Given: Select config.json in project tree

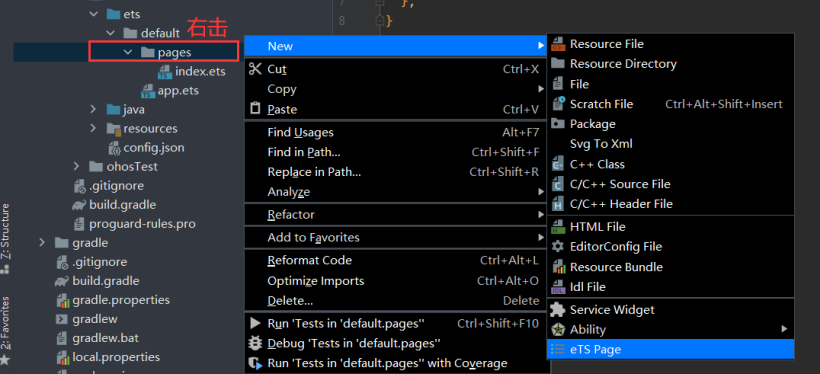Looking at the screenshot, I should pyautogui.click(x=154, y=148).
